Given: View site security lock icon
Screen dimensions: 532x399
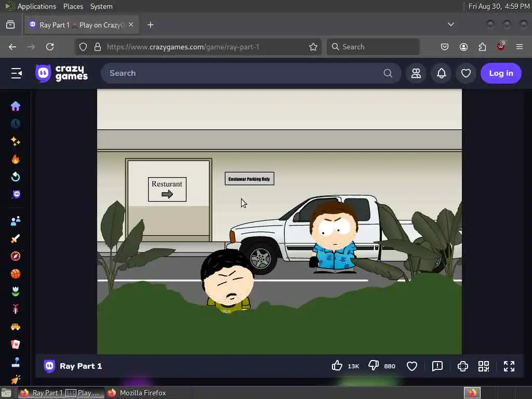Looking at the screenshot, I should 98,47.
